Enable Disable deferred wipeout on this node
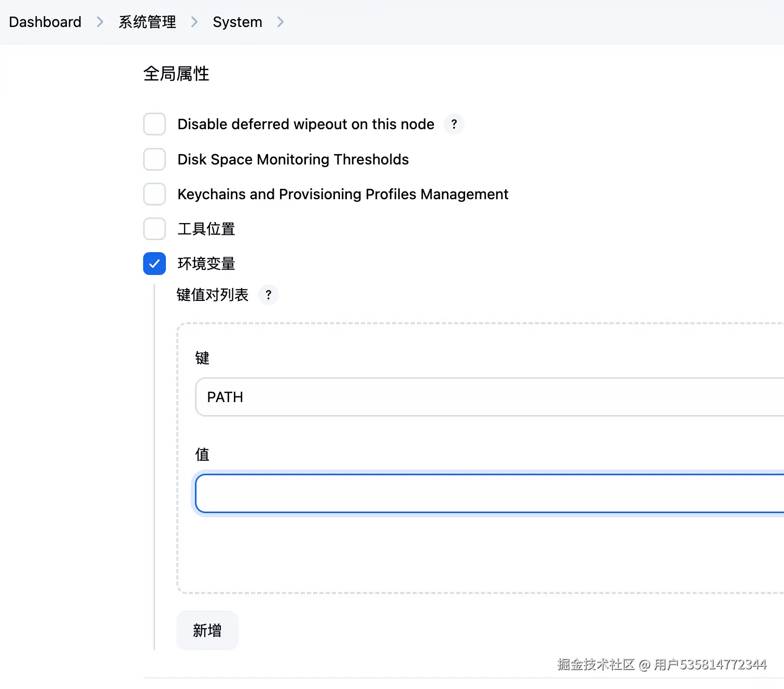784x689 pixels. click(155, 125)
